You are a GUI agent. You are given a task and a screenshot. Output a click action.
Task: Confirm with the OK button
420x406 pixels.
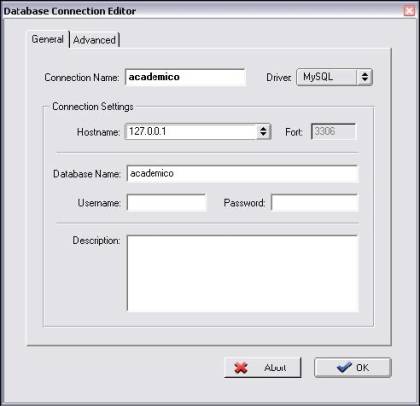pos(353,368)
